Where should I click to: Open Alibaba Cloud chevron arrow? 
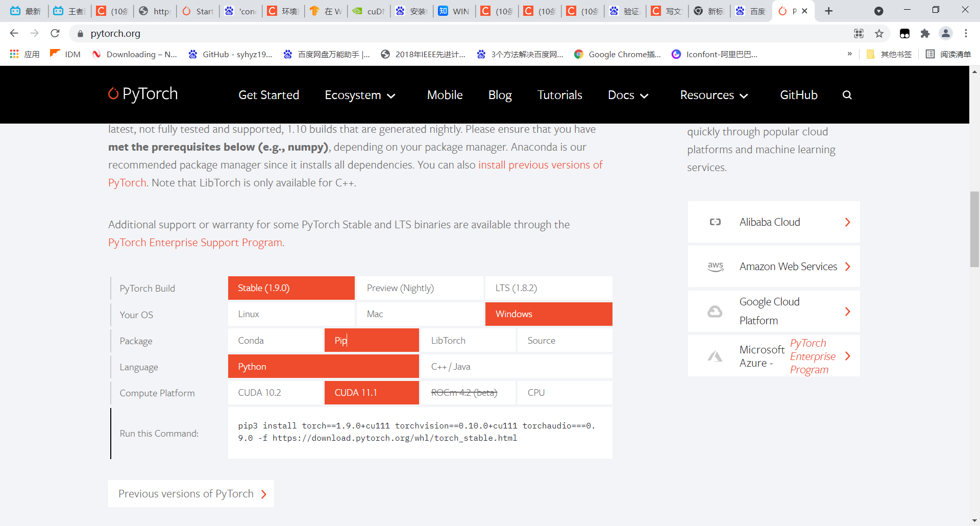click(847, 222)
